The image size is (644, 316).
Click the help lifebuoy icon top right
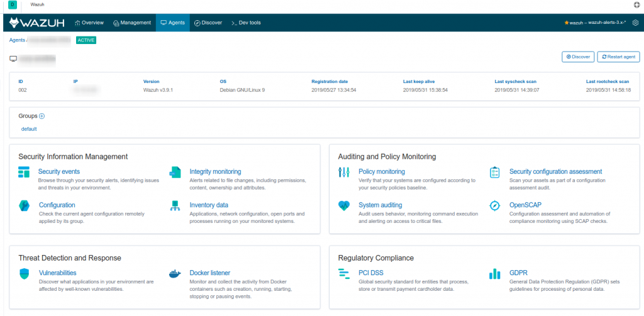[x=637, y=5]
